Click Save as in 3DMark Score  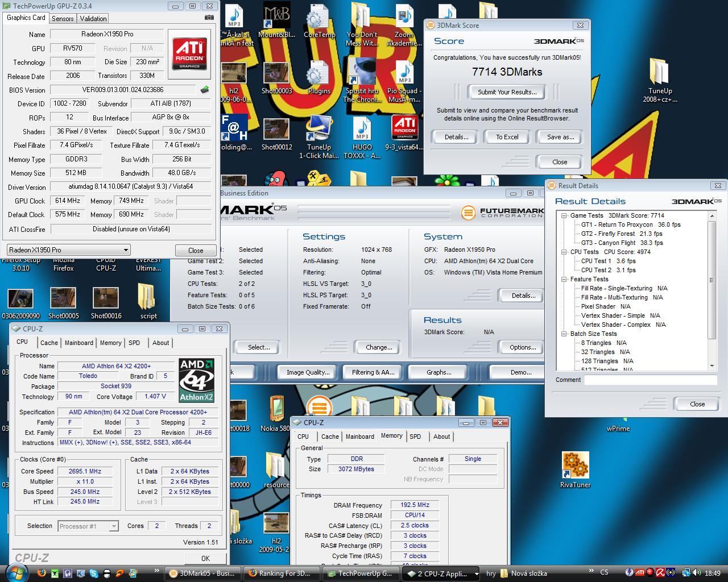coord(560,137)
